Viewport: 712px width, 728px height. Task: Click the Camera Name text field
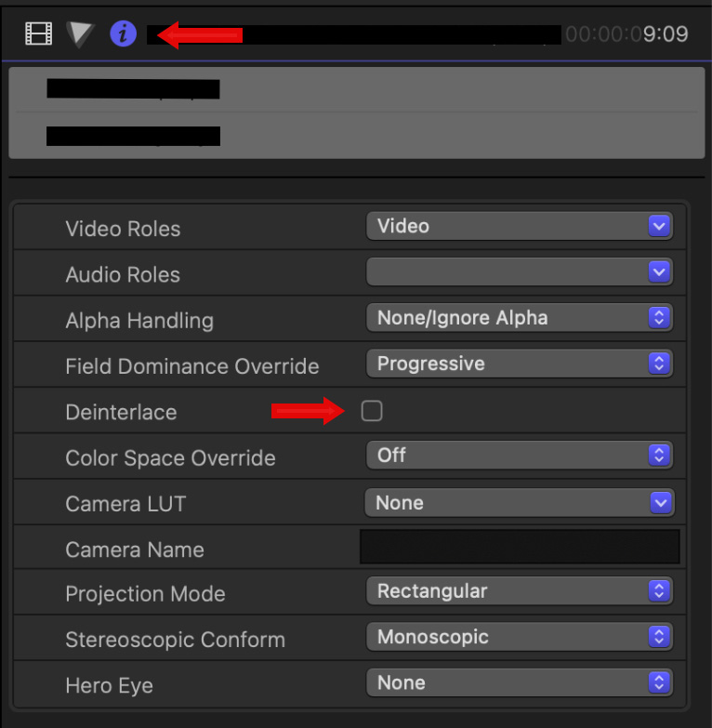pos(519,548)
